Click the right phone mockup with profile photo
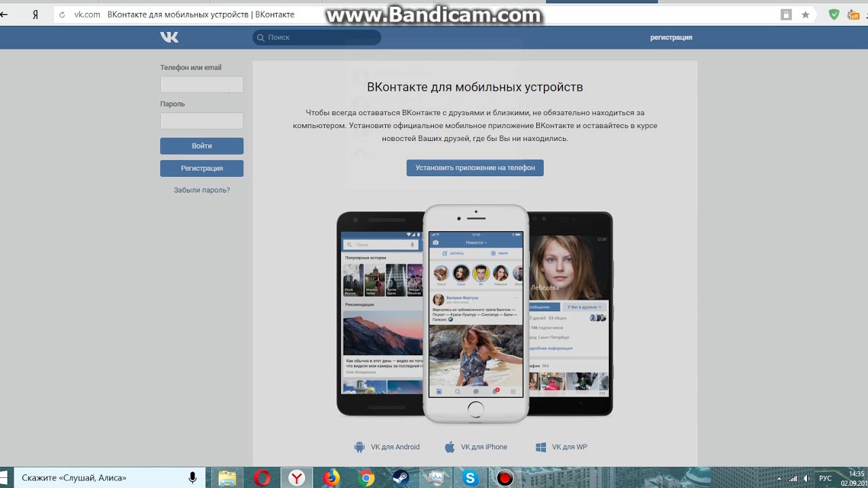Viewport: 868px width, 488px height. pos(570,314)
